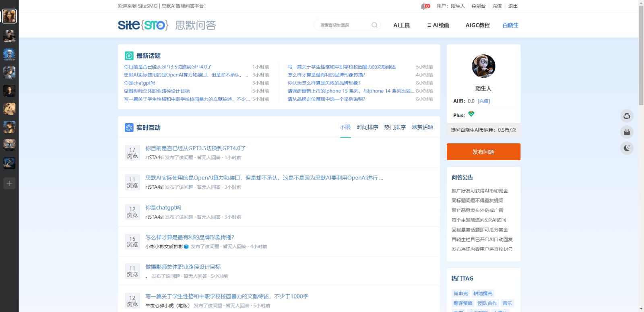Click the 发布问题 orange button

tap(483, 152)
